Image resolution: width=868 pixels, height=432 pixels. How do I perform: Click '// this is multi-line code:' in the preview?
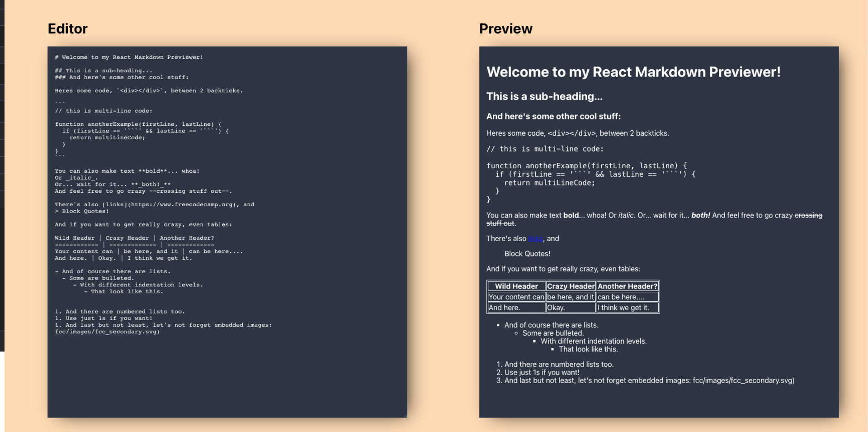pos(545,149)
